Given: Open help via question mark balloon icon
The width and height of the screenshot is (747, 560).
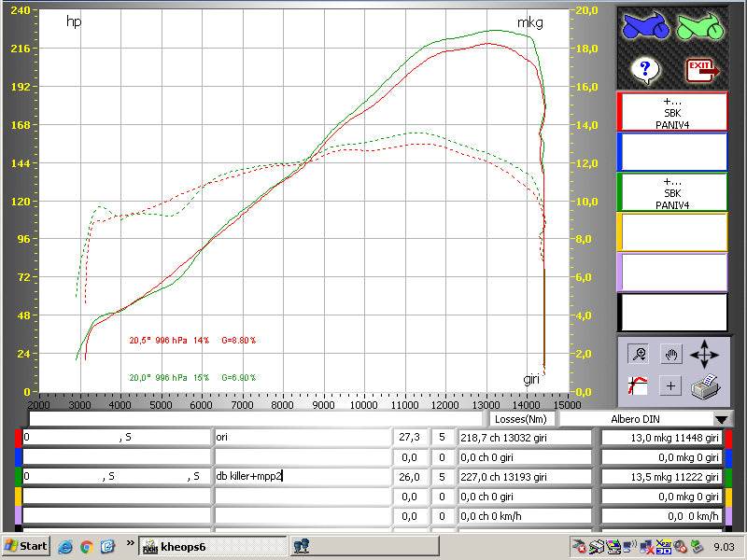Looking at the screenshot, I should coord(644,67).
